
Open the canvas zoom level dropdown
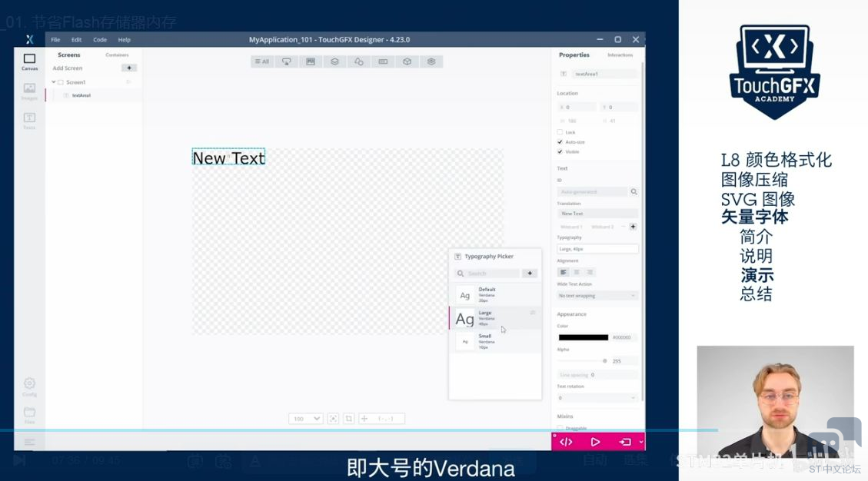[x=306, y=419]
